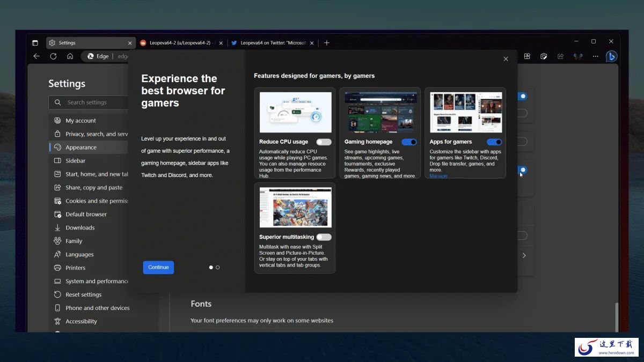Expand the chevron row behind the dialog

(x=524, y=255)
